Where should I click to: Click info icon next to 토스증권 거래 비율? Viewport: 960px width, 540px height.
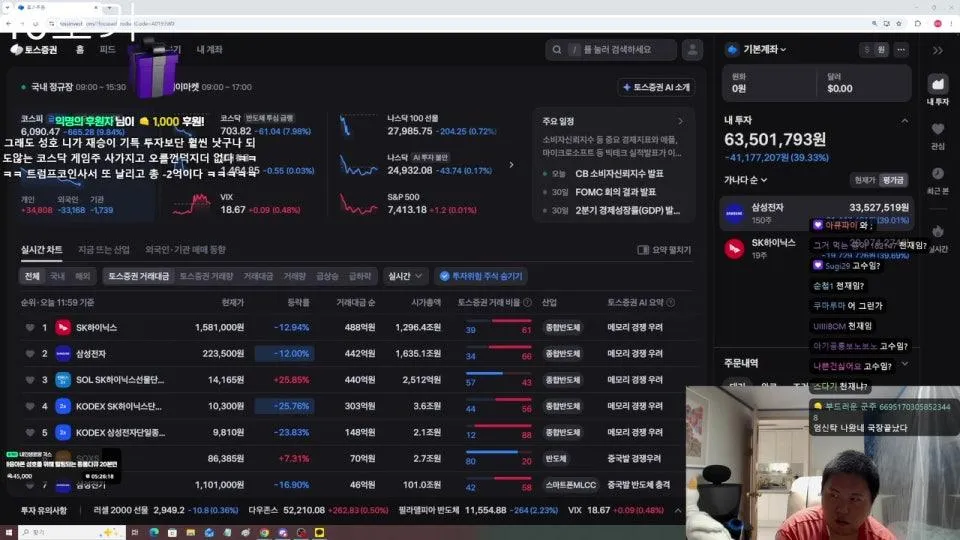click(x=527, y=302)
